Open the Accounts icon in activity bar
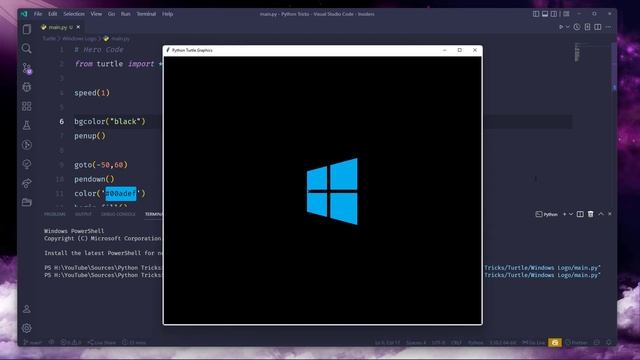Viewport: 640px width, 360px height. coord(27,309)
